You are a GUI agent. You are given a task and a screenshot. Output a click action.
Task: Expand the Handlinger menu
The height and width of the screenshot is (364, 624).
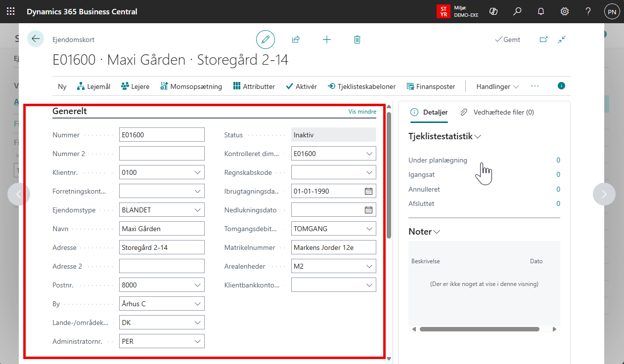click(497, 86)
